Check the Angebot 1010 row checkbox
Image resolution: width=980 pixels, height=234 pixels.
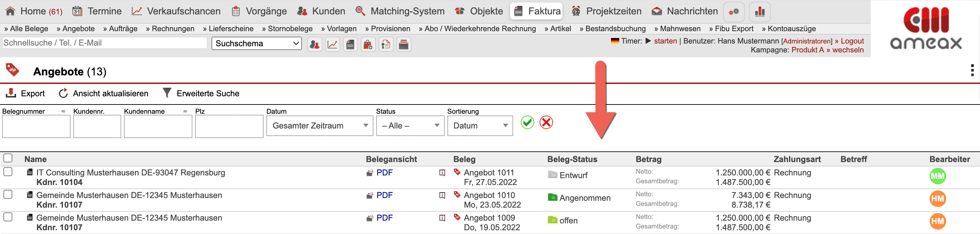(8, 195)
